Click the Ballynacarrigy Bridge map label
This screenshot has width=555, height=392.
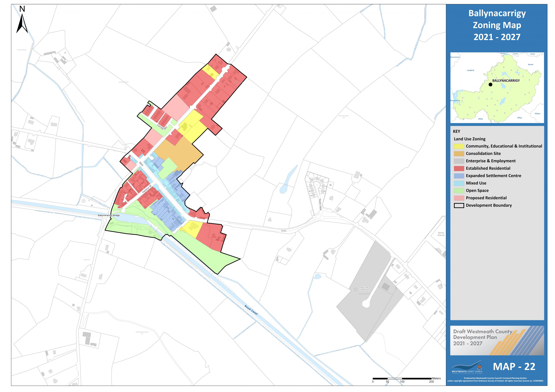click(x=109, y=215)
